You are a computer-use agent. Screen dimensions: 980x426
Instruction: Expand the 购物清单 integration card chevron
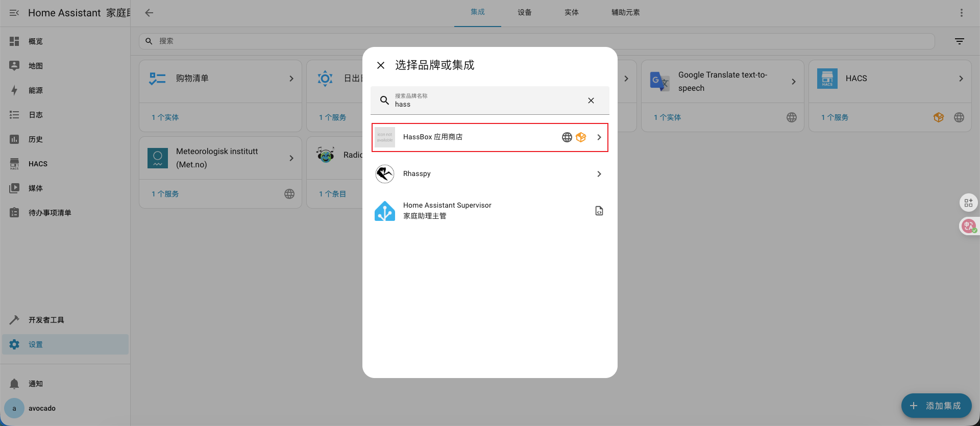291,79
